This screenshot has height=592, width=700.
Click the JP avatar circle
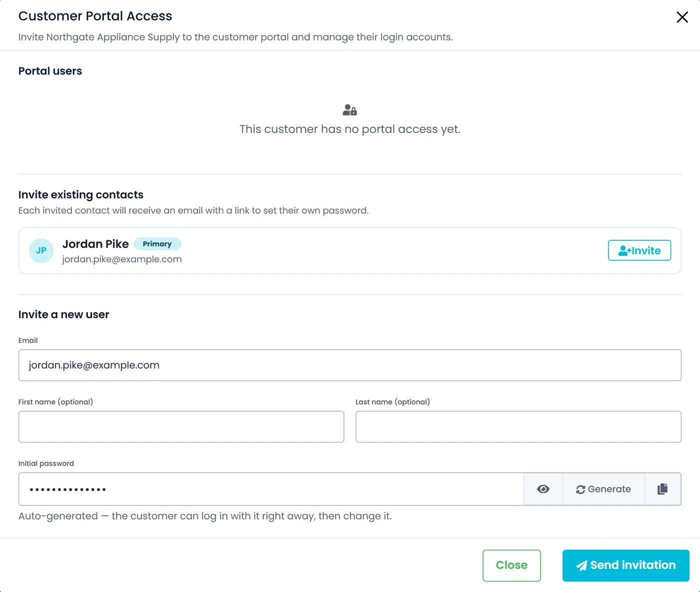coord(41,251)
